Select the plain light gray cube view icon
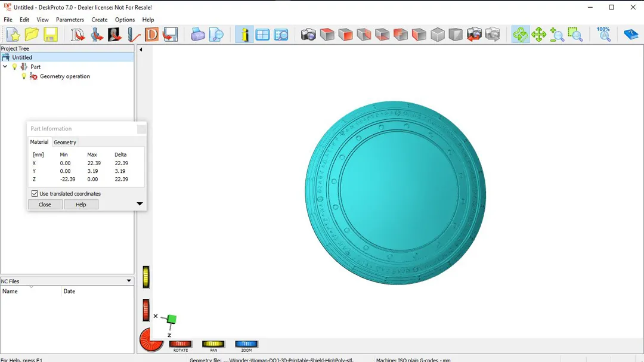 pos(438,35)
